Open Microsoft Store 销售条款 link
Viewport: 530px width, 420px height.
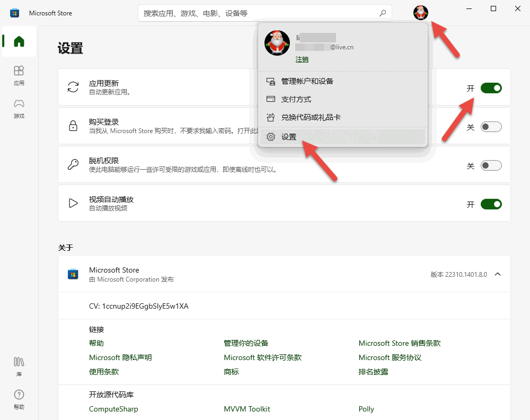pos(400,343)
